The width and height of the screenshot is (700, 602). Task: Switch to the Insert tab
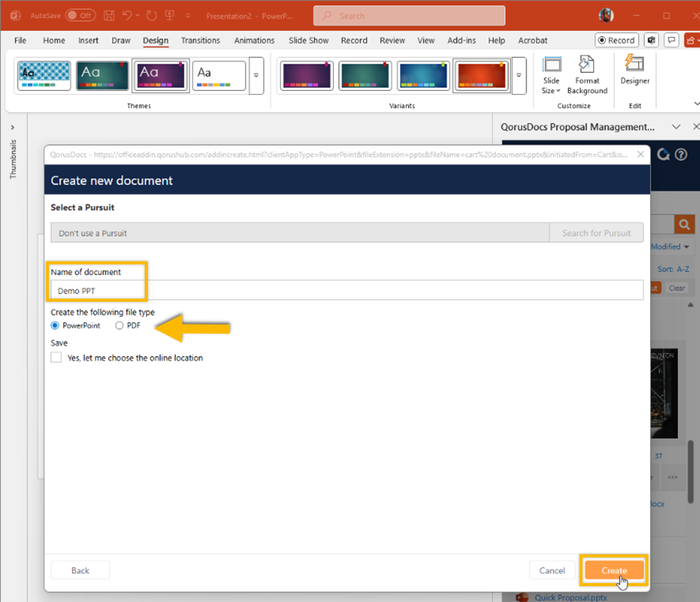tap(88, 40)
